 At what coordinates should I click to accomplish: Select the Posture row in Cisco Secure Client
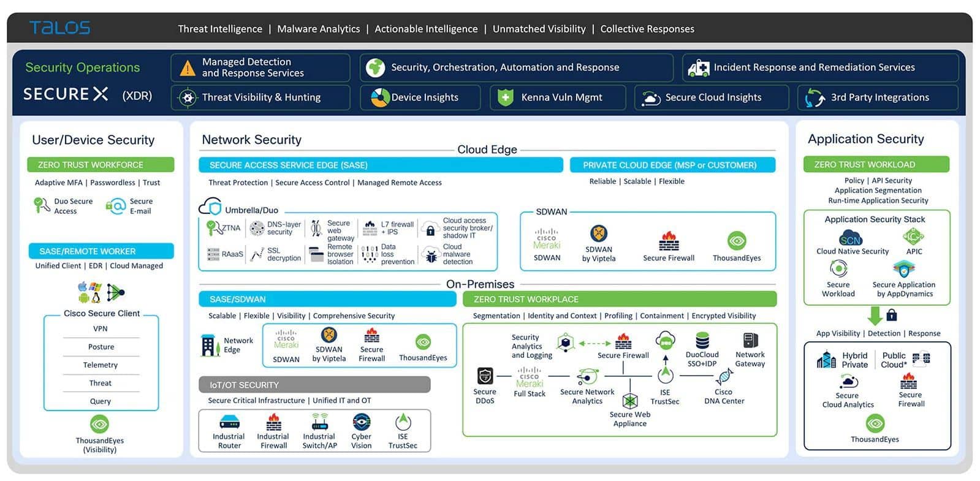pos(101,347)
